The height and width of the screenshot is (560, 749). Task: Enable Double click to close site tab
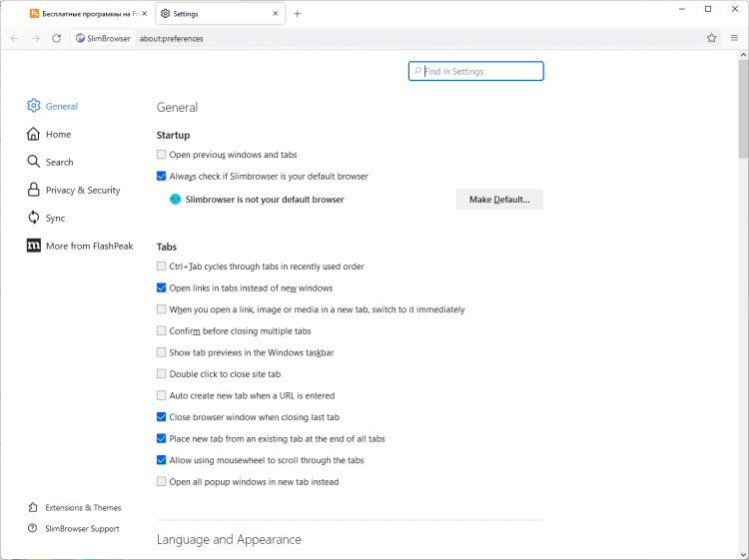coord(162,374)
